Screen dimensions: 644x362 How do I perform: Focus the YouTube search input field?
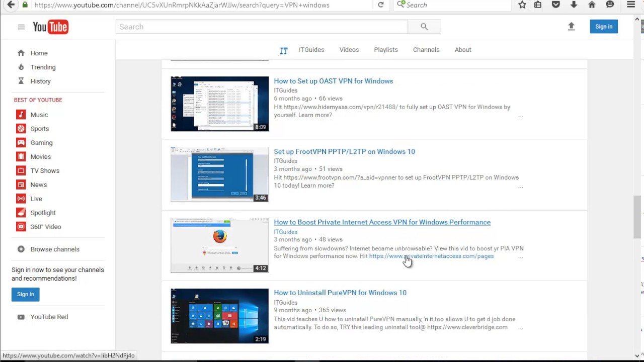pos(262,27)
